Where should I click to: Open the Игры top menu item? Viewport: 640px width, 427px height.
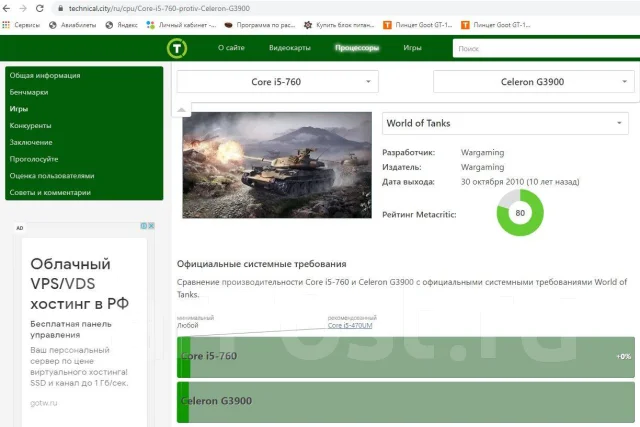[x=412, y=48]
